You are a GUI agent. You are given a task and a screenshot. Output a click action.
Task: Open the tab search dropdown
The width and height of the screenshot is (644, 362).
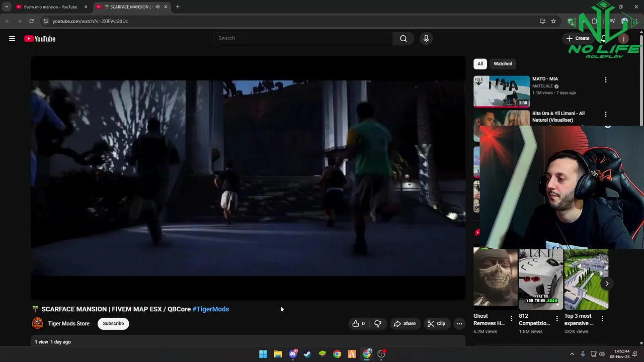[x=7, y=7]
